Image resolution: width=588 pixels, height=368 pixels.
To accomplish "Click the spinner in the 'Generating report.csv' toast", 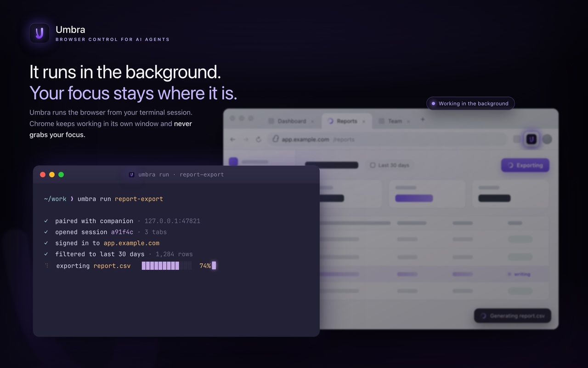I will (483, 316).
